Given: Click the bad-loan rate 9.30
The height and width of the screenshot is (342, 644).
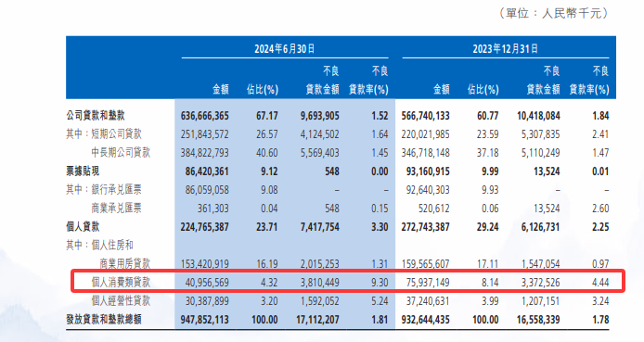Looking at the screenshot, I should point(380,283).
